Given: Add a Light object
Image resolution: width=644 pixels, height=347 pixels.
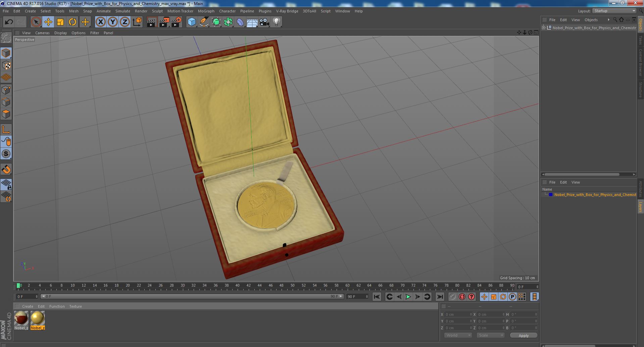Looking at the screenshot, I should pos(277,22).
